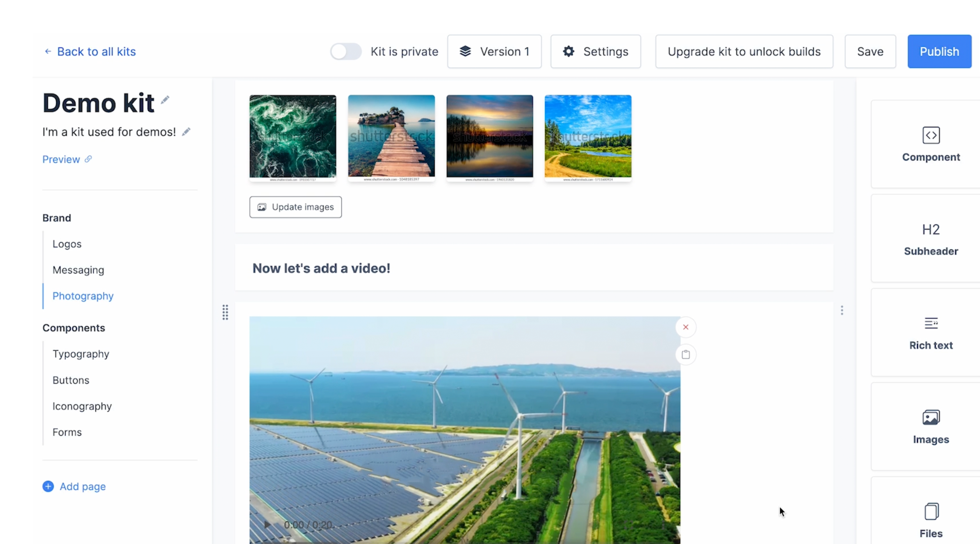Click the Preview link
Image resolution: width=980 pixels, height=544 pixels.
point(61,159)
